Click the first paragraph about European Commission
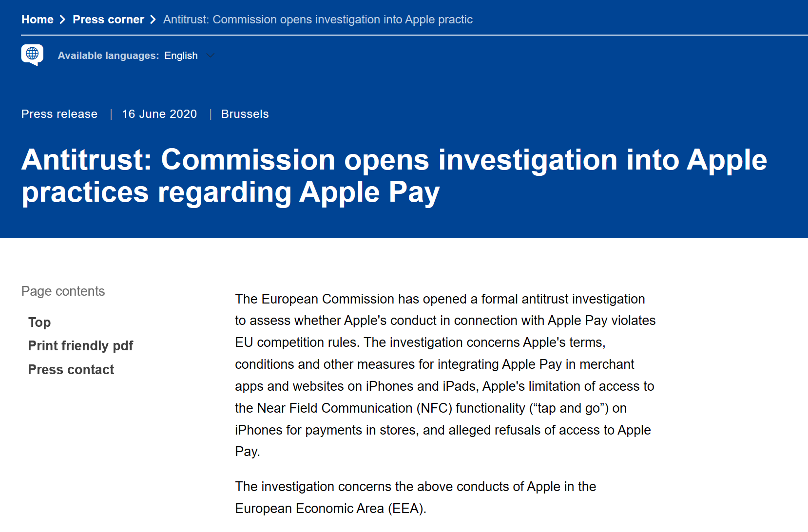The image size is (808, 532). [445, 375]
